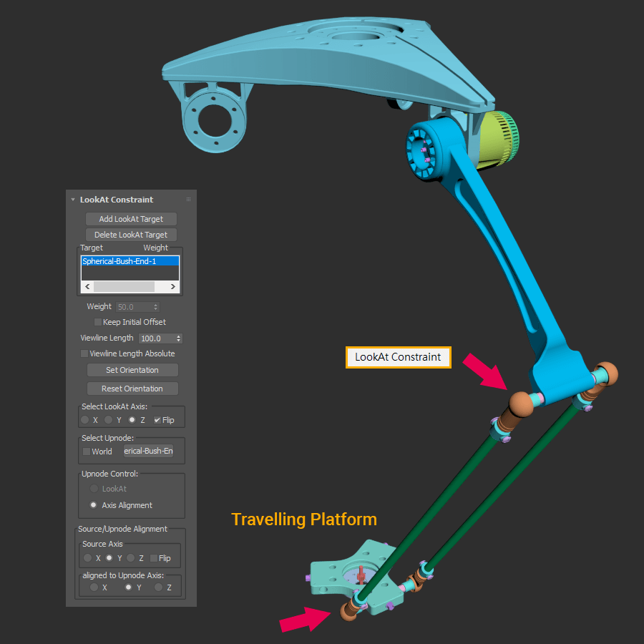Collapse the LookAt Constraint rollout

pos(73,200)
